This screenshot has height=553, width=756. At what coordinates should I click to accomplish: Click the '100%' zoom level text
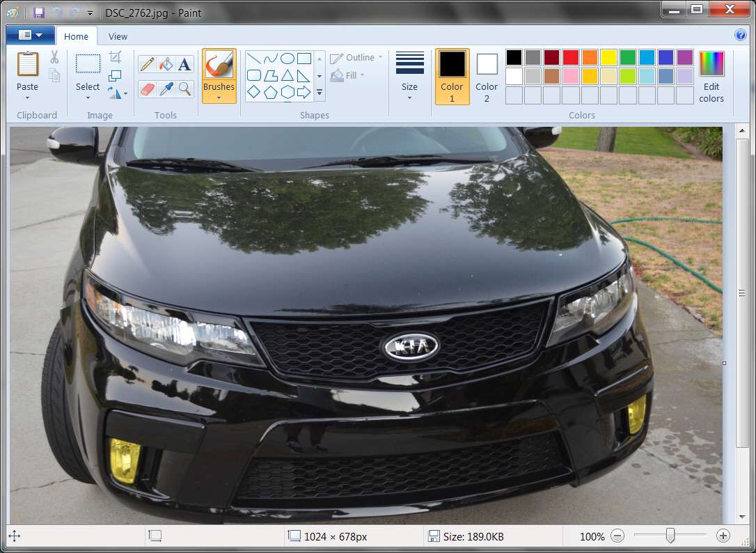click(x=592, y=536)
